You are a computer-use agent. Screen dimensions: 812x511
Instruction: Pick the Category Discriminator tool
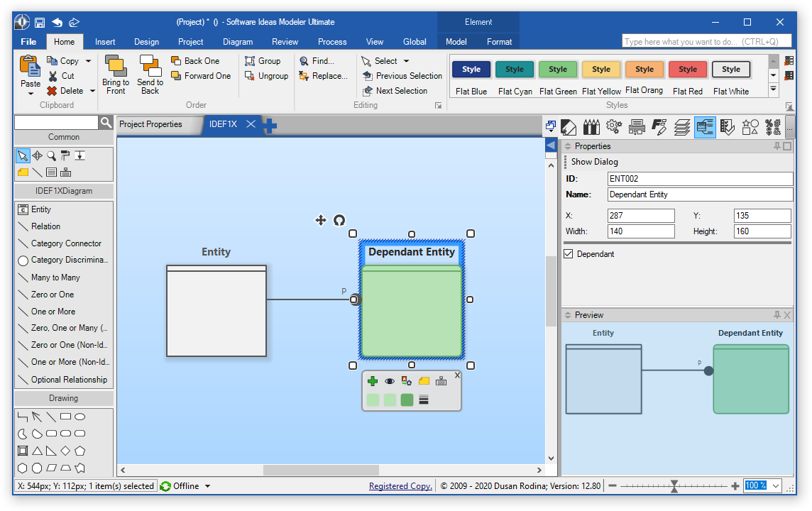point(69,260)
